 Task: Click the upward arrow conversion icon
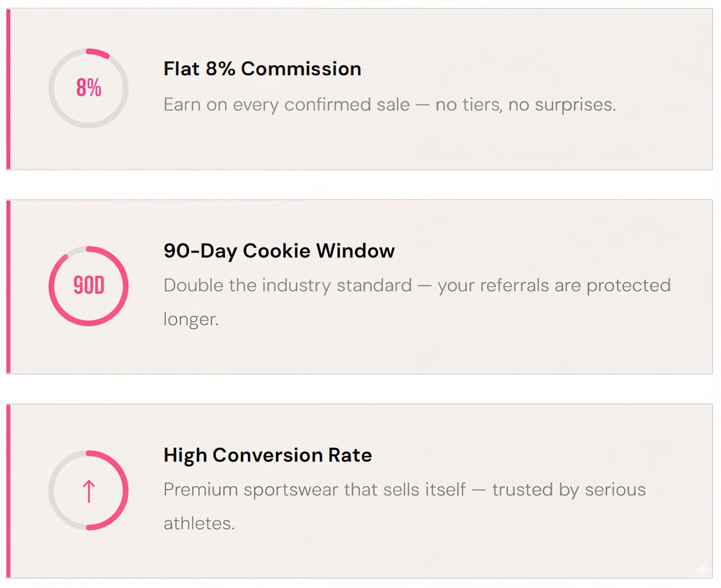pos(89,491)
